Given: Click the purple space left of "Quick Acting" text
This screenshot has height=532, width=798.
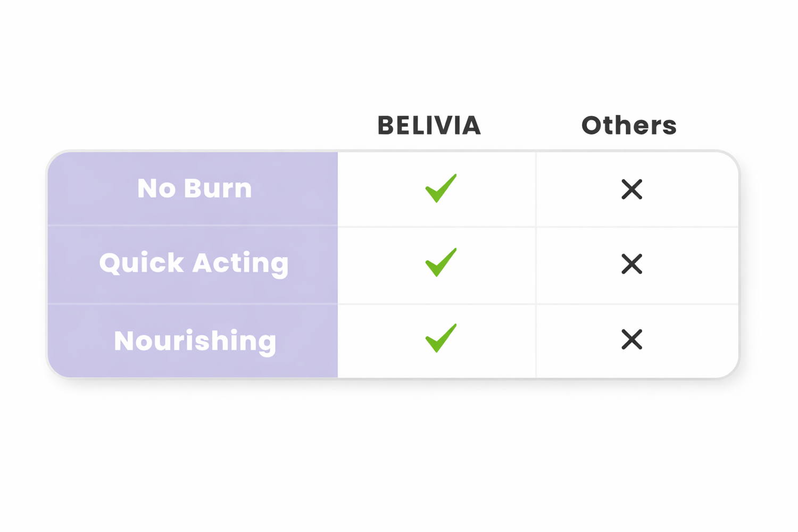Looking at the screenshot, I should [72, 263].
